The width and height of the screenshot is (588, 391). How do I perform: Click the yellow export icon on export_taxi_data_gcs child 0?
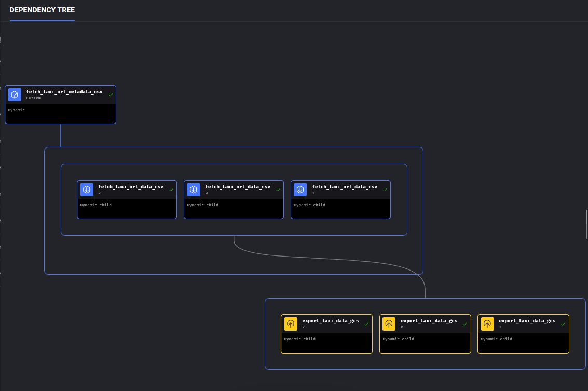pyautogui.click(x=389, y=324)
